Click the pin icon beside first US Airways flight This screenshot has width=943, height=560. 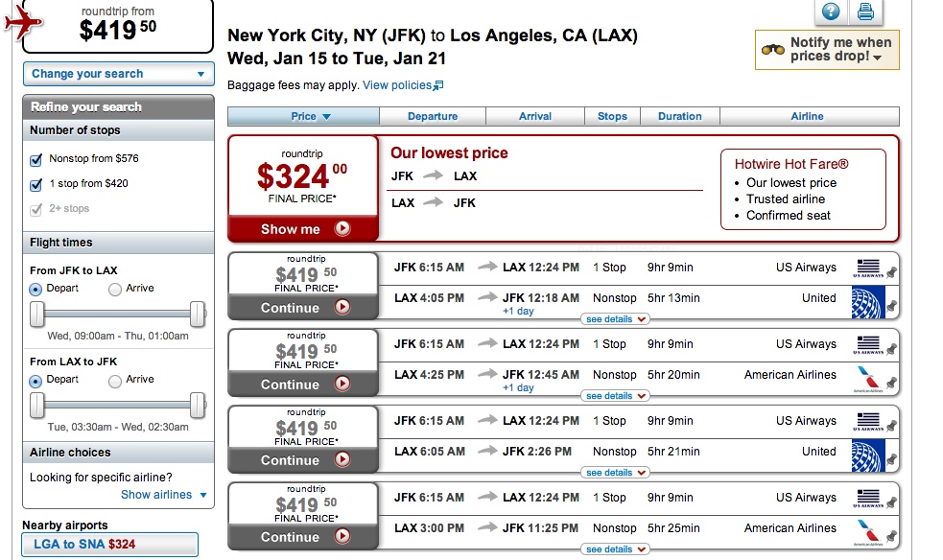pyautogui.click(x=891, y=272)
